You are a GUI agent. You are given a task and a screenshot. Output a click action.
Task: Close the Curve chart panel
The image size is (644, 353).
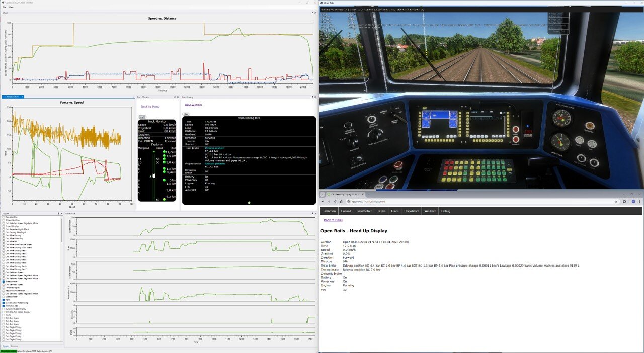click(x=315, y=213)
